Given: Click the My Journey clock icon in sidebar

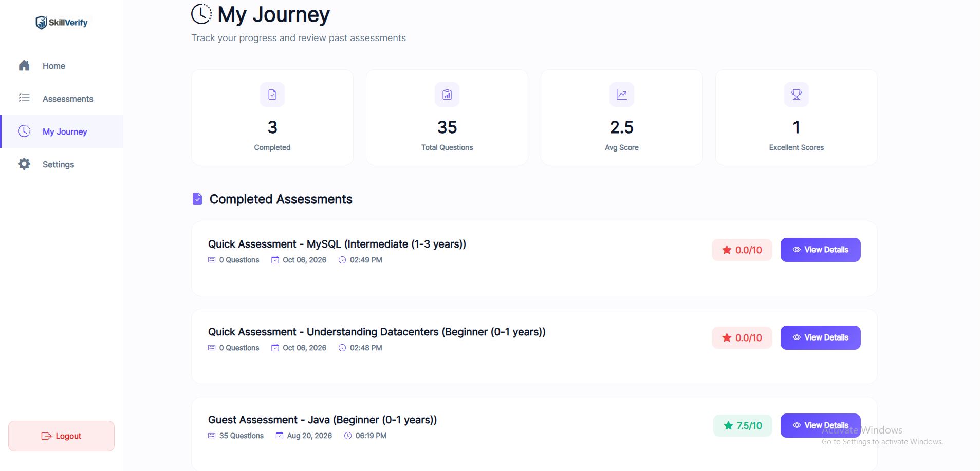Looking at the screenshot, I should (x=24, y=131).
